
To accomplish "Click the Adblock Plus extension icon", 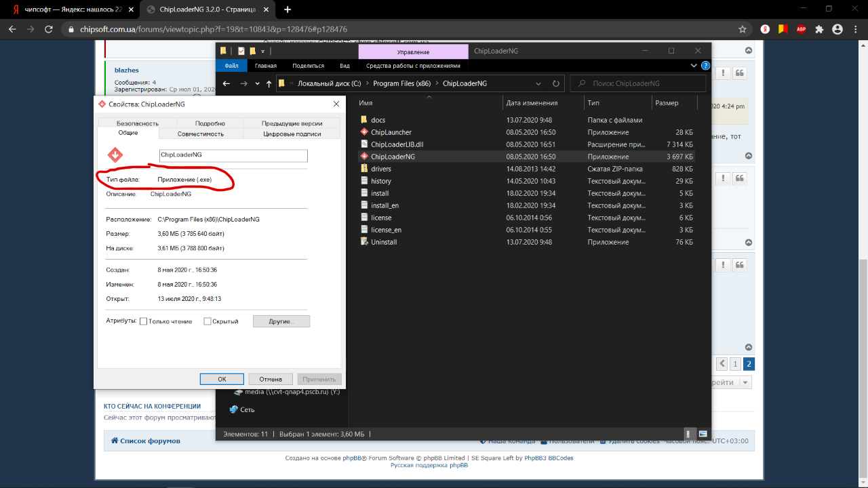I will pos(801,29).
